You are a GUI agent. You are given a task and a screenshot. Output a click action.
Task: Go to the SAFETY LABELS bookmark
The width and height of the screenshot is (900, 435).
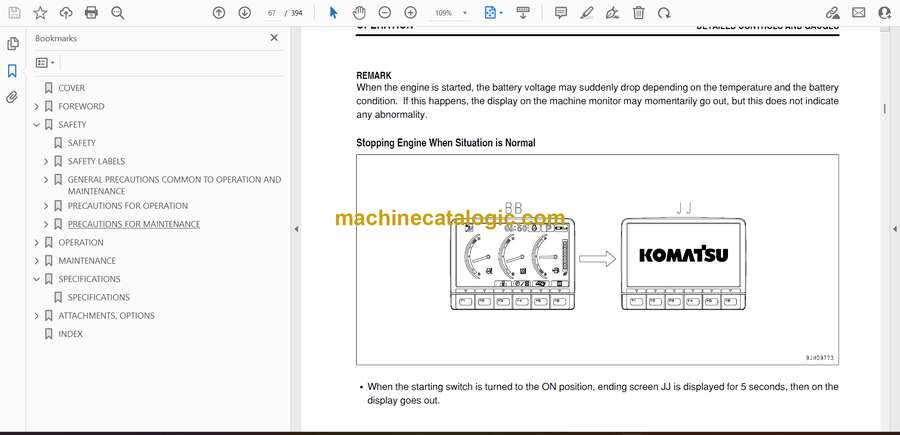click(96, 161)
